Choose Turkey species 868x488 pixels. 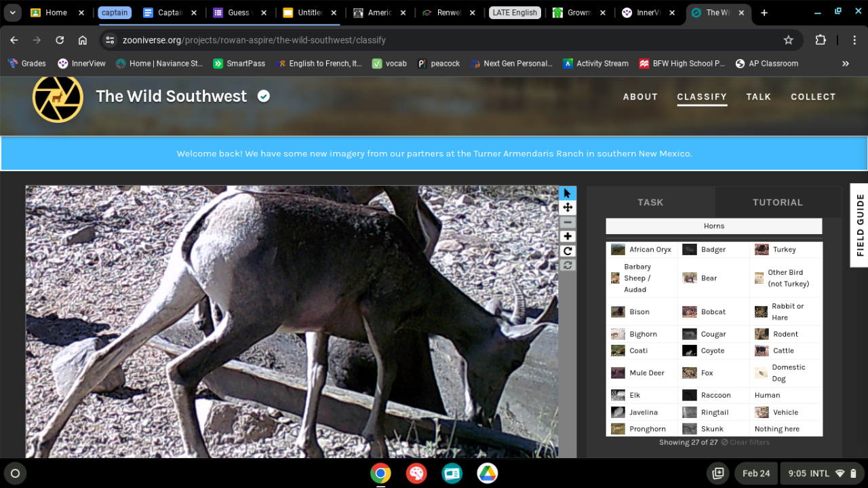(786, 250)
